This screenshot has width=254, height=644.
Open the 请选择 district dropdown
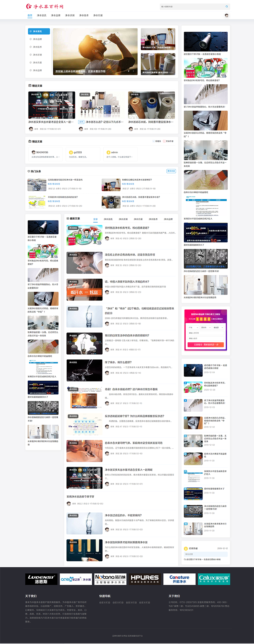coord(218,327)
